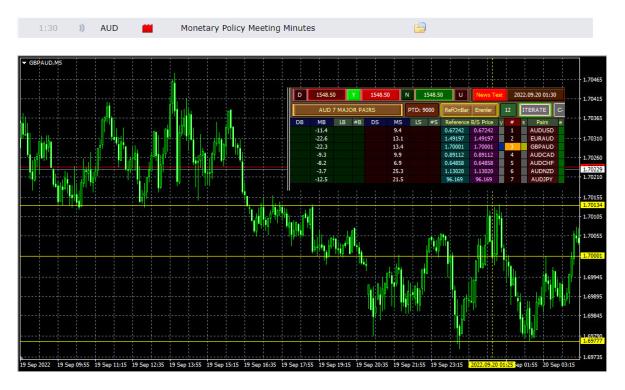This screenshot has width=625, height=390.
Task: Click the RefOnBar button
Action: point(456,110)
